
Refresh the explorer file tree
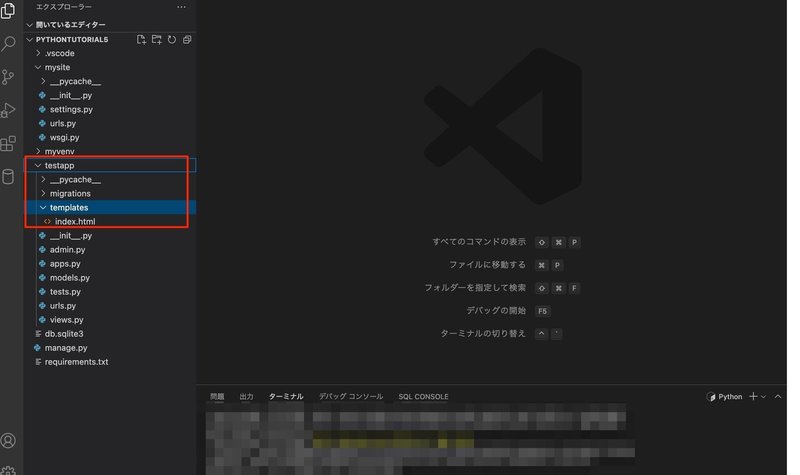coord(172,39)
